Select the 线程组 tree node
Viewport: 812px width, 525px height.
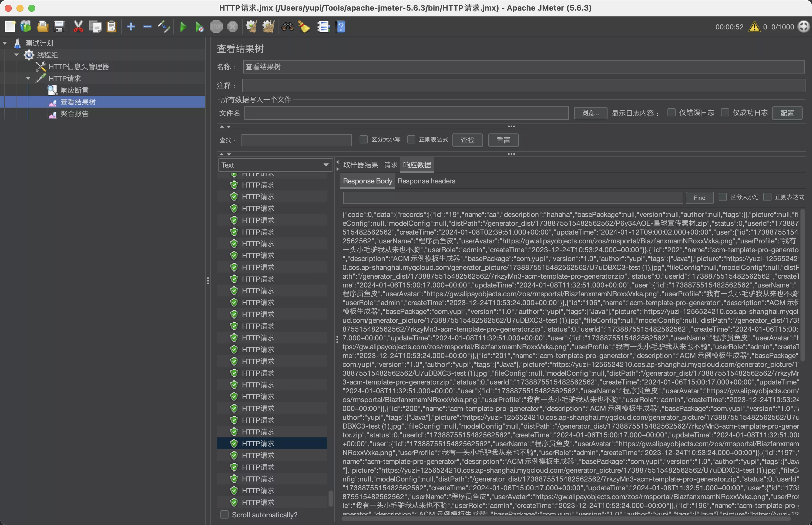[47, 55]
